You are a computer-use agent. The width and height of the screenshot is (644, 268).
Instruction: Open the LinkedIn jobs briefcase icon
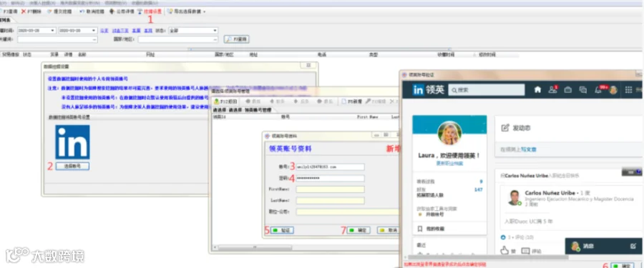(567, 90)
